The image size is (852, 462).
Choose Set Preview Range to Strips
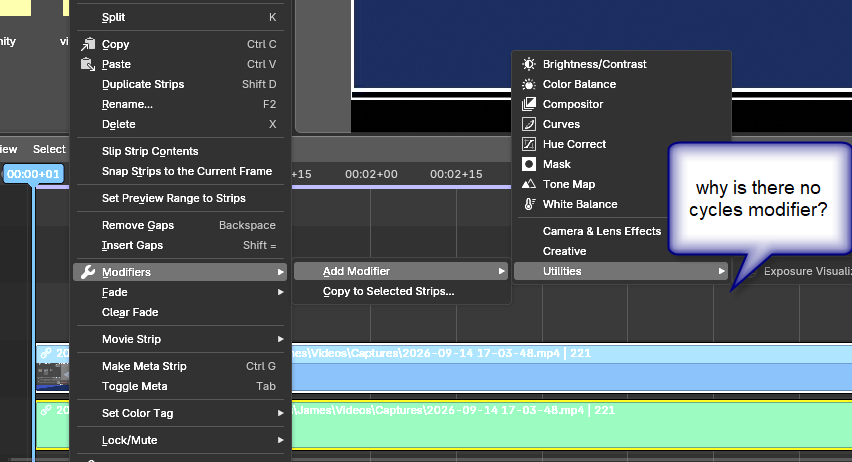point(180,198)
